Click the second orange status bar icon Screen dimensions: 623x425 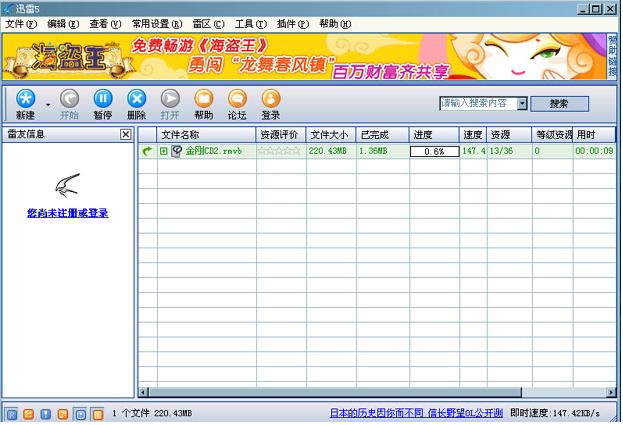coord(29,415)
